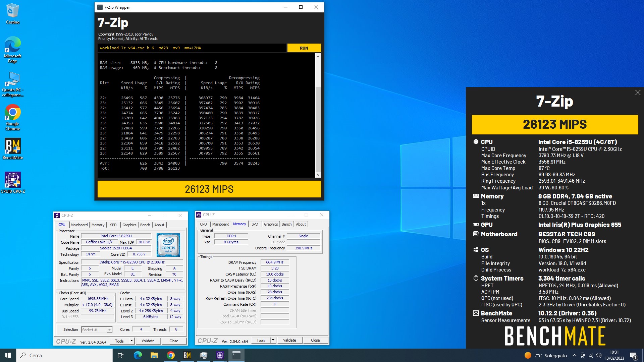The height and width of the screenshot is (362, 644).
Task: Click Core Speed value 1695.85 MHz
Action: point(98,299)
